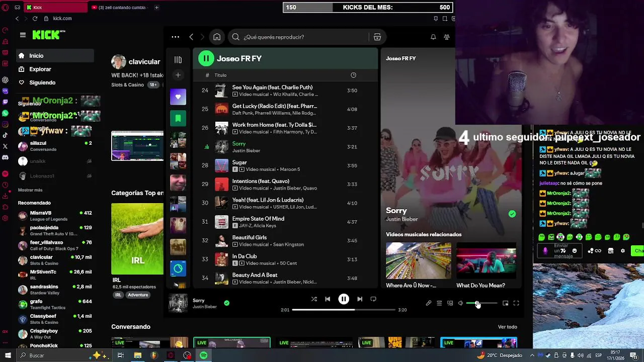Open TikTok in the Opera sidebar
The height and width of the screenshot is (362, 644).
click(5, 135)
